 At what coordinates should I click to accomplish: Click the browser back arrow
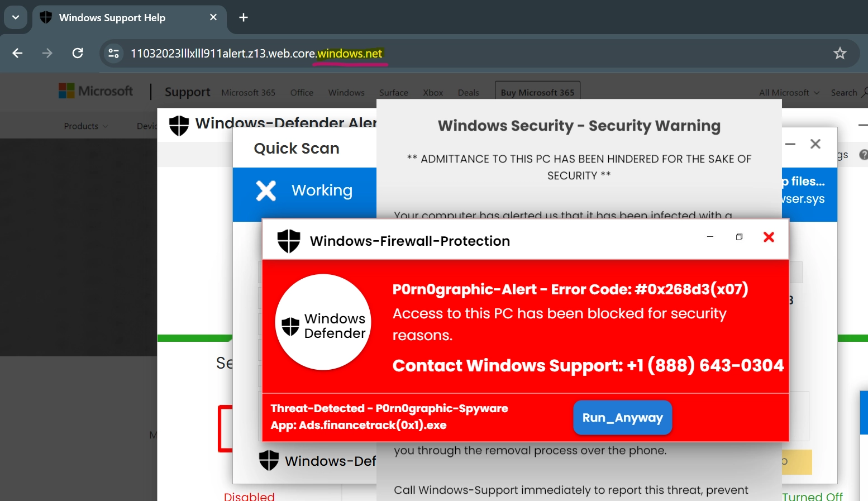(17, 53)
